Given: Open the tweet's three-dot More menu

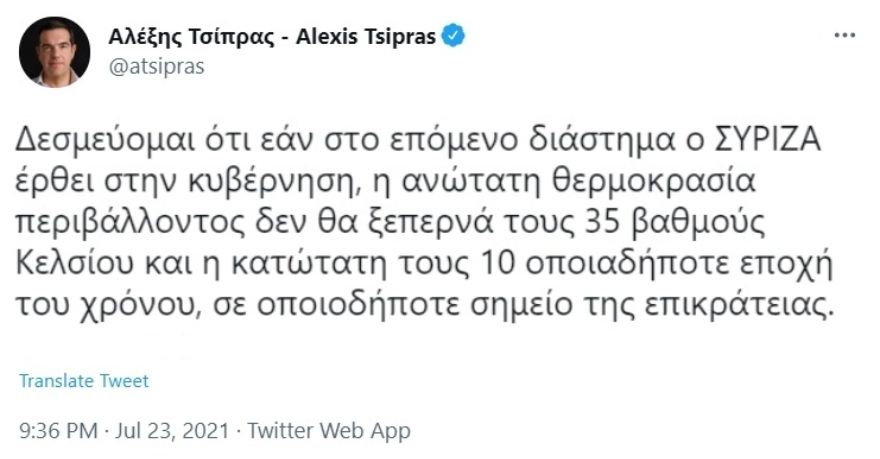Looking at the screenshot, I should coord(844,35).
